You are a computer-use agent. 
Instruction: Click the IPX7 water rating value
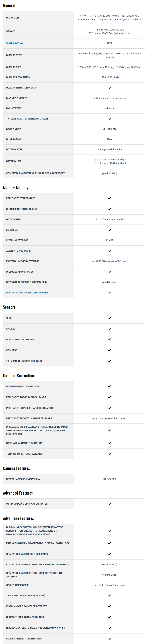[109, 44]
